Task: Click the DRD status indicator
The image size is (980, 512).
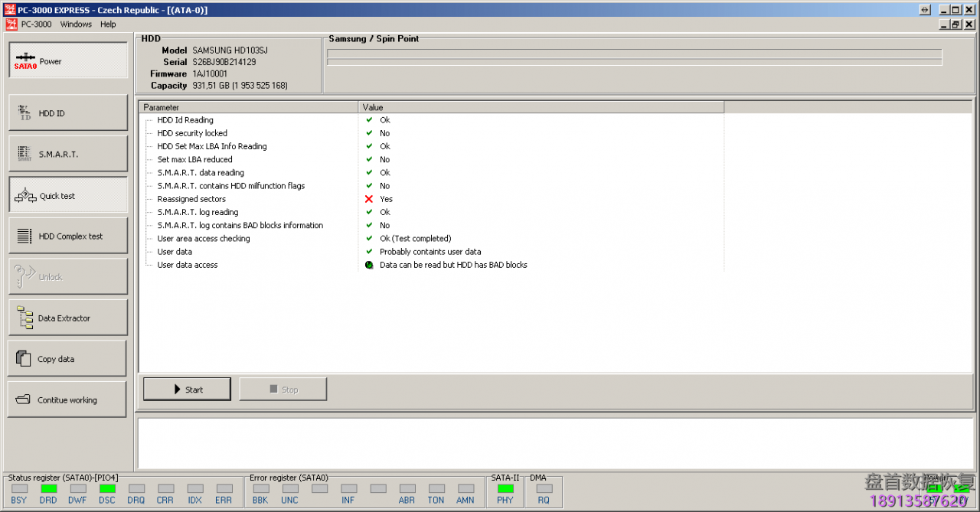Action: [48, 489]
